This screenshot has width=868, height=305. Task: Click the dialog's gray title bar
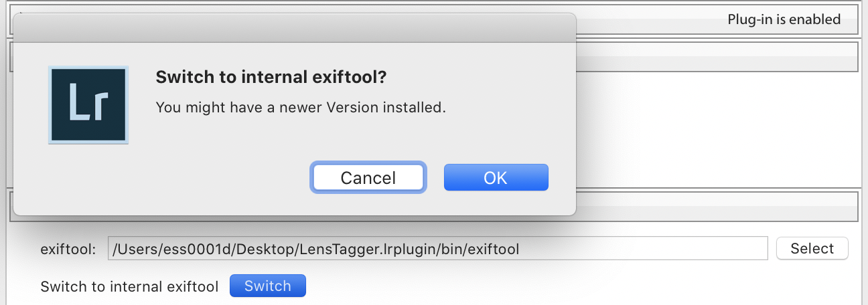tap(295, 28)
